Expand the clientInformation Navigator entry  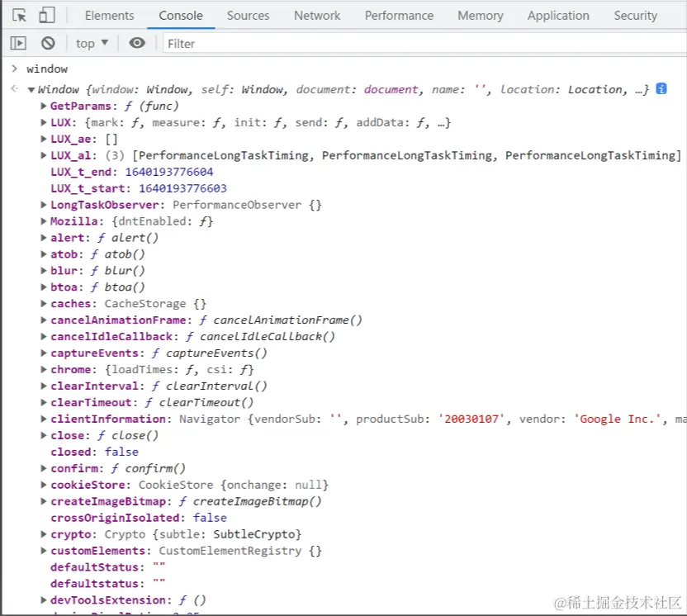point(44,419)
